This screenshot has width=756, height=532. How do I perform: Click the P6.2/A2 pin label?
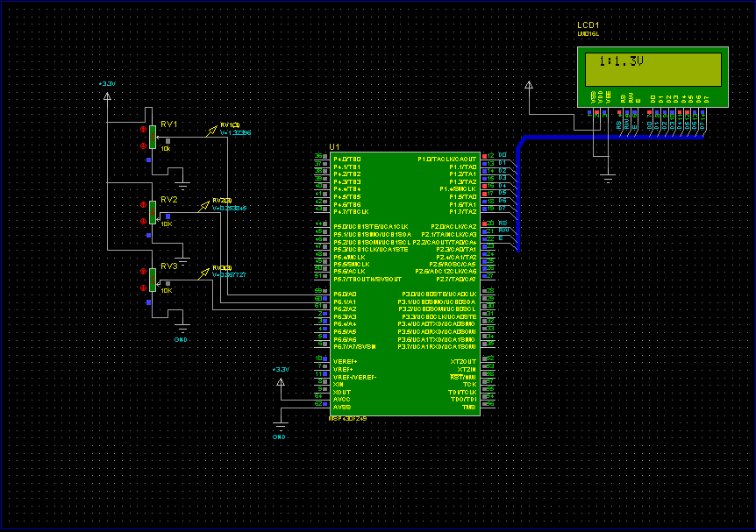coord(345,309)
